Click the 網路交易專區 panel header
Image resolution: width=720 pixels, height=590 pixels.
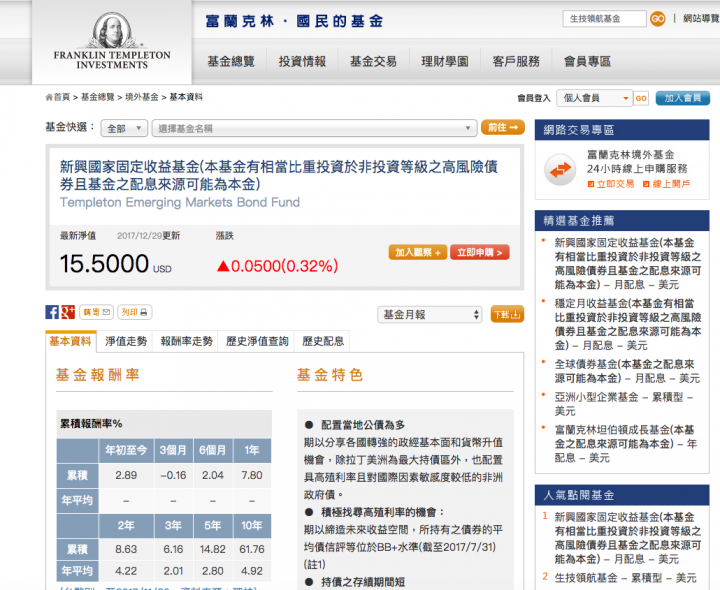(x=622, y=130)
